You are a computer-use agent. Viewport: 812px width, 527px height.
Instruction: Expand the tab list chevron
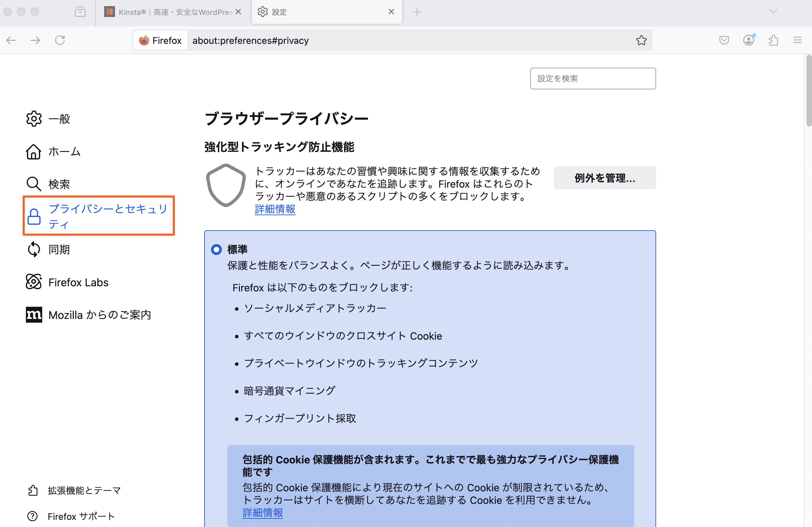tap(773, 12)
